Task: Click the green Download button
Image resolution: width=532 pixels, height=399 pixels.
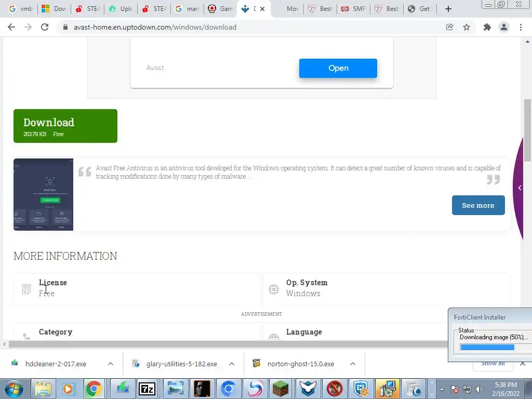Action: [65, 126]
